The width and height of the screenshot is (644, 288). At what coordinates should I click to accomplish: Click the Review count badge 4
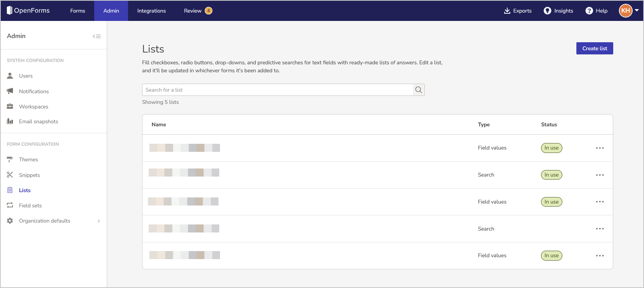[209, 11]
